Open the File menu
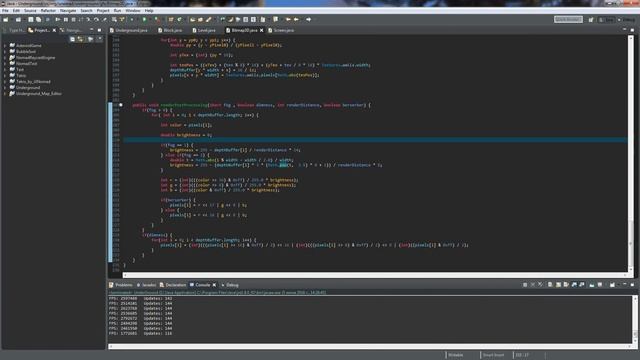The image size is (640, 360). click(x=5, y=11)
